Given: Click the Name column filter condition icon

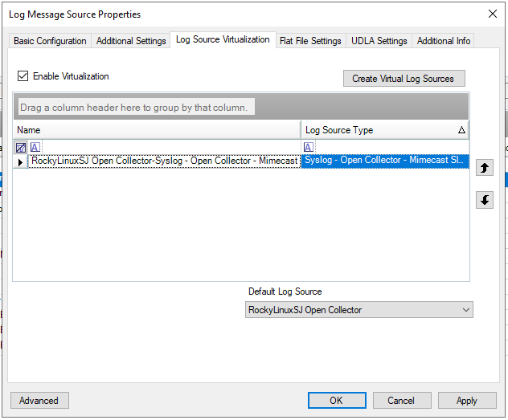Looking at the screenshot, I should [x=35, y=147].
